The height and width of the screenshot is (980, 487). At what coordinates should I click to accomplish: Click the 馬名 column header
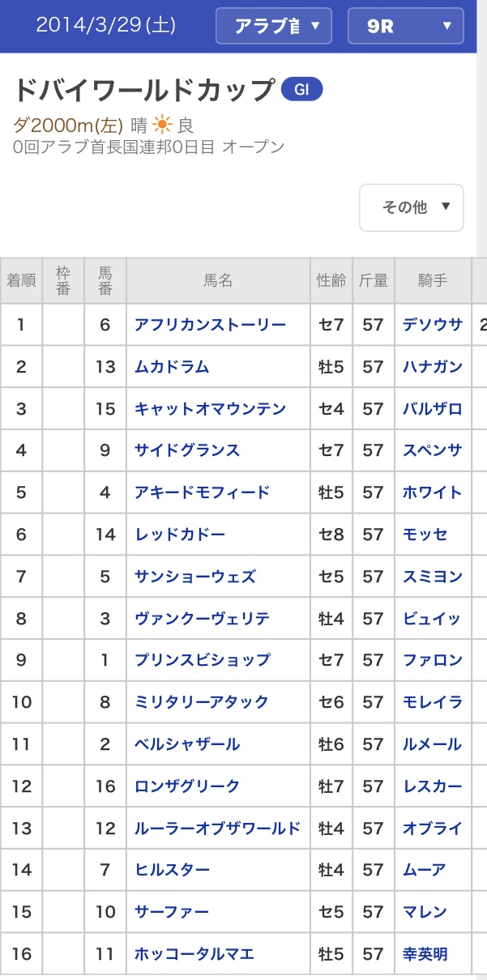pos(218,281)
